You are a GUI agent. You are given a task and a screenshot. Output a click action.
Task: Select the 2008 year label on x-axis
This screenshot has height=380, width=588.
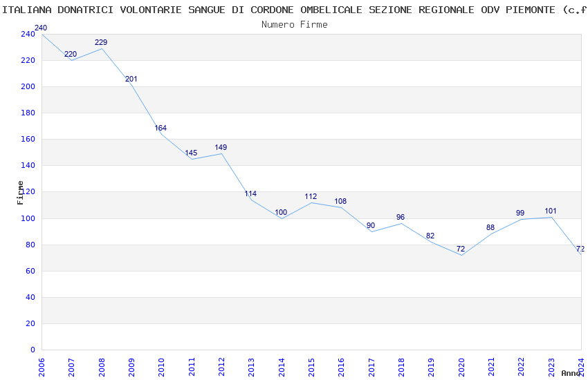tap(101, 368)
